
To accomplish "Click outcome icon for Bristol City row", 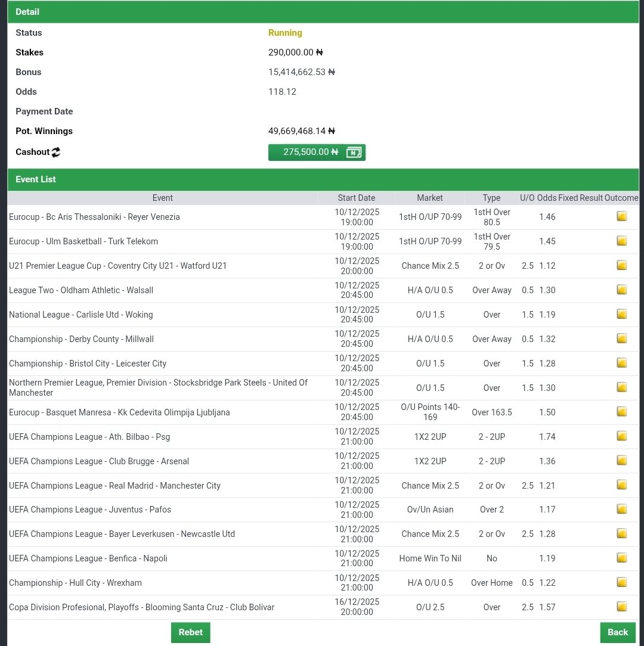I will pyautogui.click(x=622, y=363).
